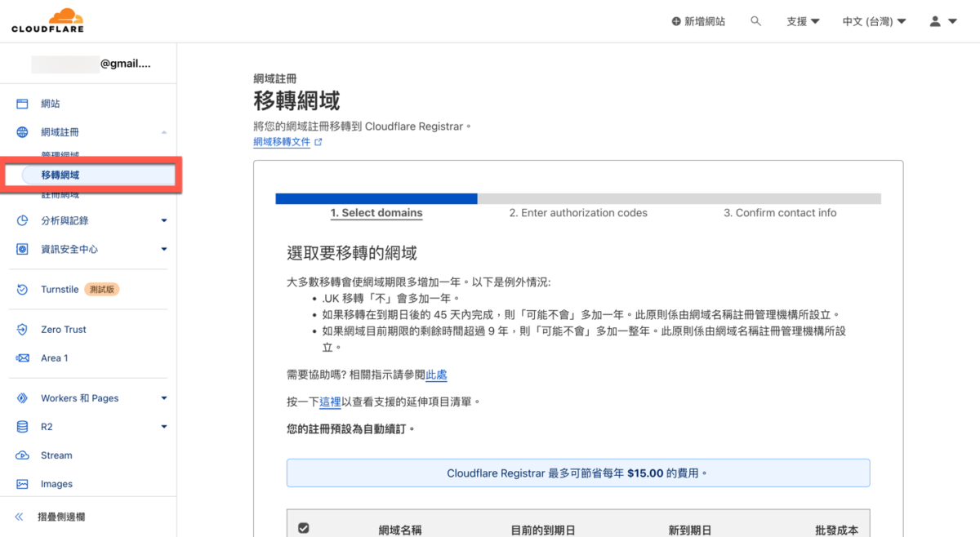The image size is (980, 537).
Task: Click the 網域名稱 column header
Action: 400,530
